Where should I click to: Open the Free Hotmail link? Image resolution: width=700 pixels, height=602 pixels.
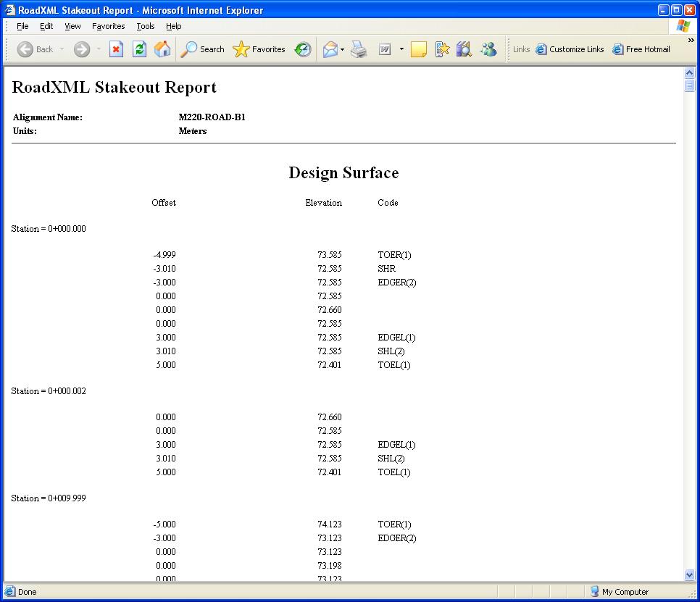click(641, 49)
